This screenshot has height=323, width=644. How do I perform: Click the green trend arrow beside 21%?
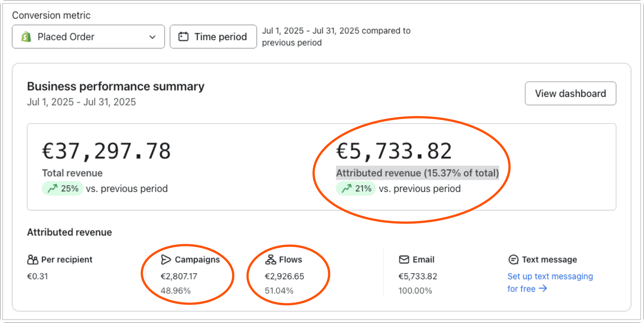[x=347, y=188]
